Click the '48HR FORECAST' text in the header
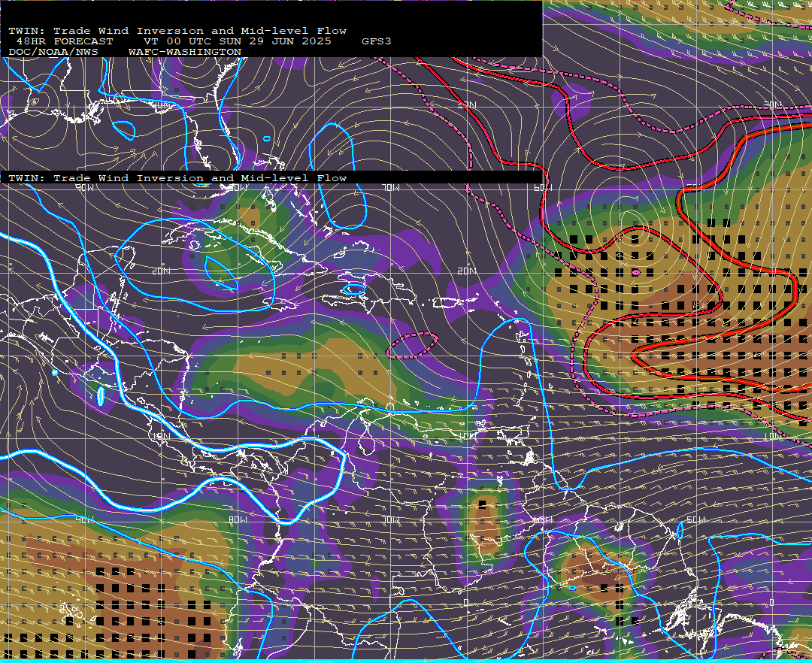This screenshot has height=663, width=812. click(x=65, y=41)
